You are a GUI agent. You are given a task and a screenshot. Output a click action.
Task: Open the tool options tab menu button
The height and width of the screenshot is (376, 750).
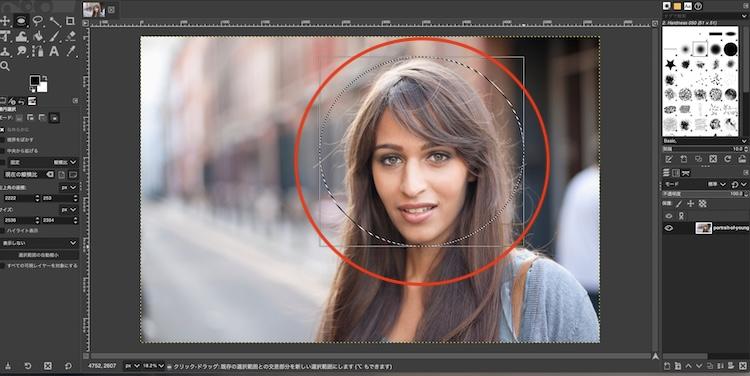pyautogui.click(x=75, y=101)
